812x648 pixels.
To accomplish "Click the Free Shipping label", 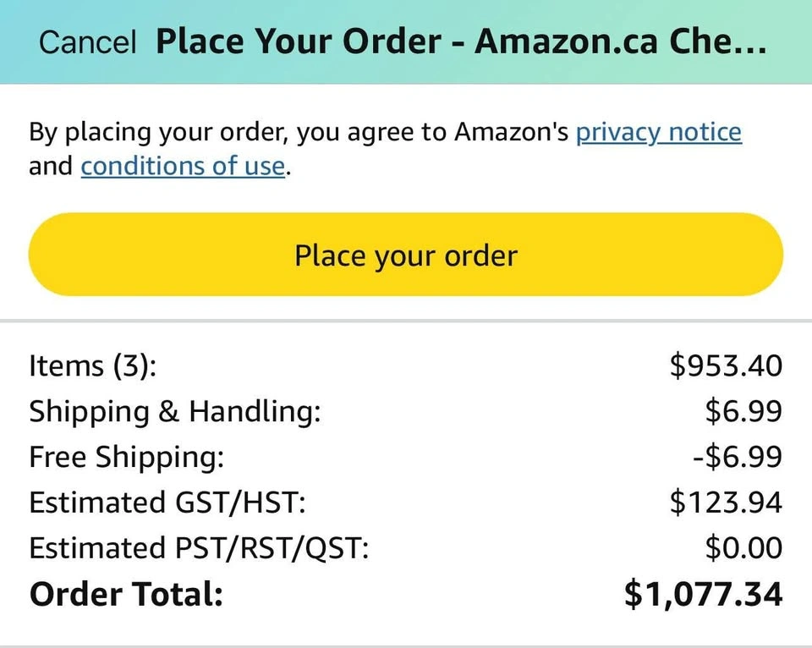I will pyautogui.click(x=127, y=457).
